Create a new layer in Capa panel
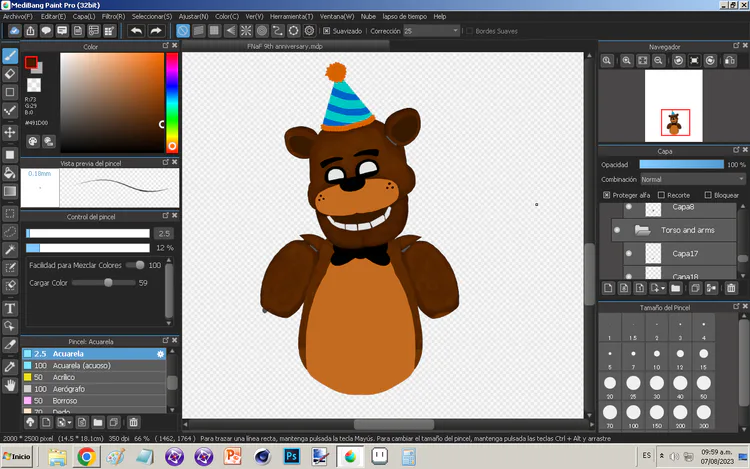This screenshot has width=750, height=469. 608,288
